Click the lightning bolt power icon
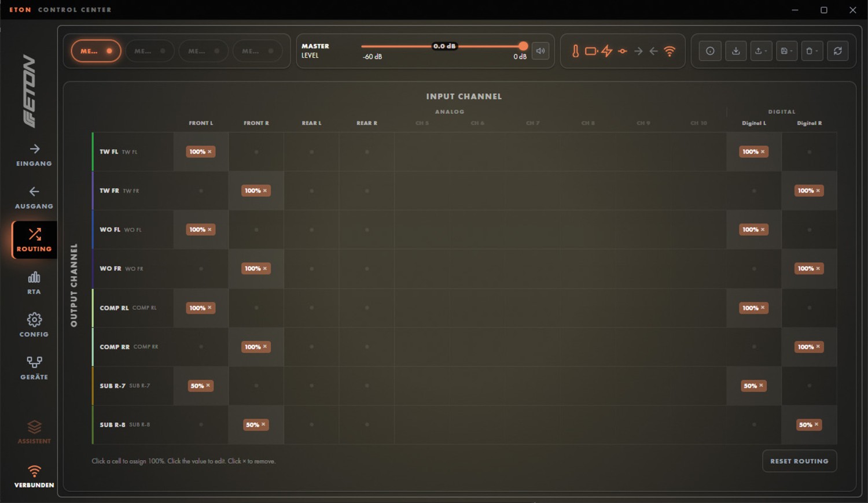 (606, 51)
